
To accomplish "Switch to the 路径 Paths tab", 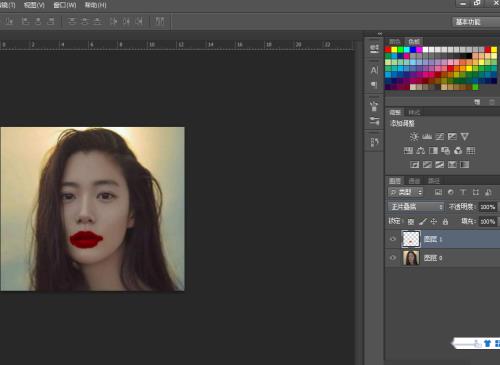I will click(x=434, y=181).
